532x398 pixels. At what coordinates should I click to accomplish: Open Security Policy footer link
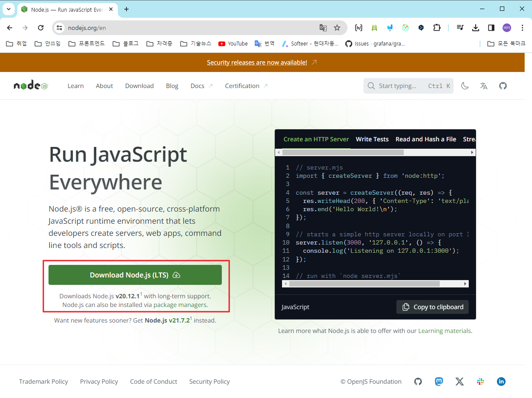tap(209, 382)
